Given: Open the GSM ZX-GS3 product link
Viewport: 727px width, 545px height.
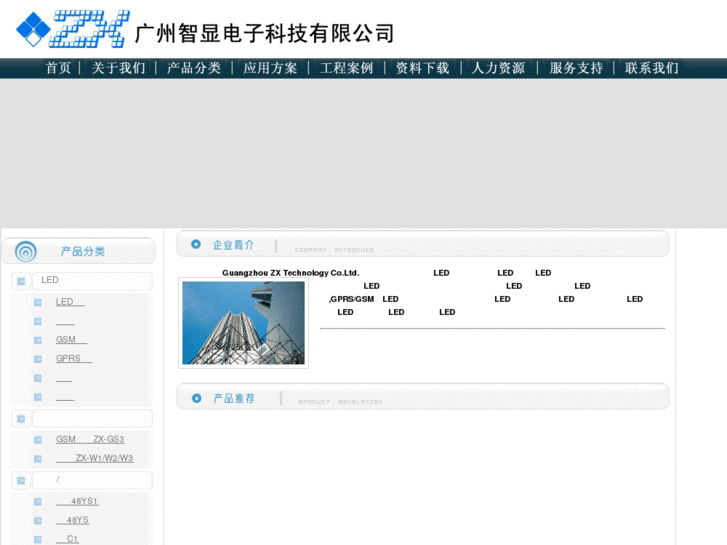Looking at the screenshot, I should [x=90, y=439].
